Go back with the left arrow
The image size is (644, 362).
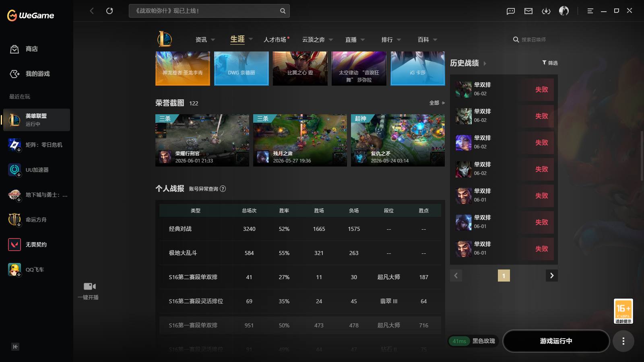click(x=92, y=11)
